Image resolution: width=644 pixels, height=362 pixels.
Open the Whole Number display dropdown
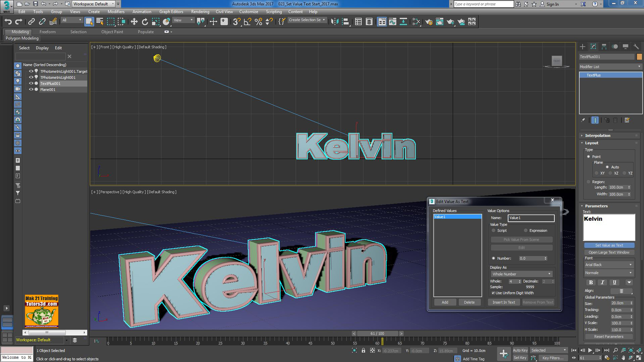[x=521, y=274]
